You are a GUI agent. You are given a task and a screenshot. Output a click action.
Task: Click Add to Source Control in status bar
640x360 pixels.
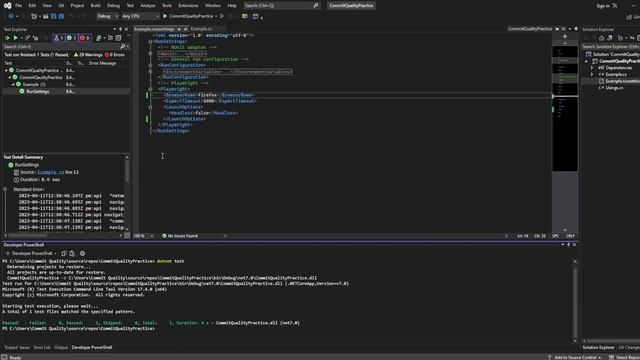tap(574, 357)
